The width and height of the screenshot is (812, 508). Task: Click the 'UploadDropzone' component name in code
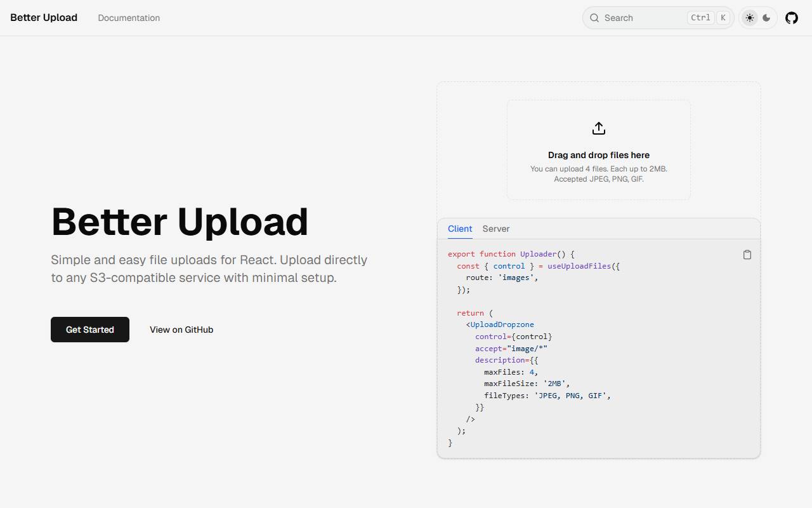[502, 324]
